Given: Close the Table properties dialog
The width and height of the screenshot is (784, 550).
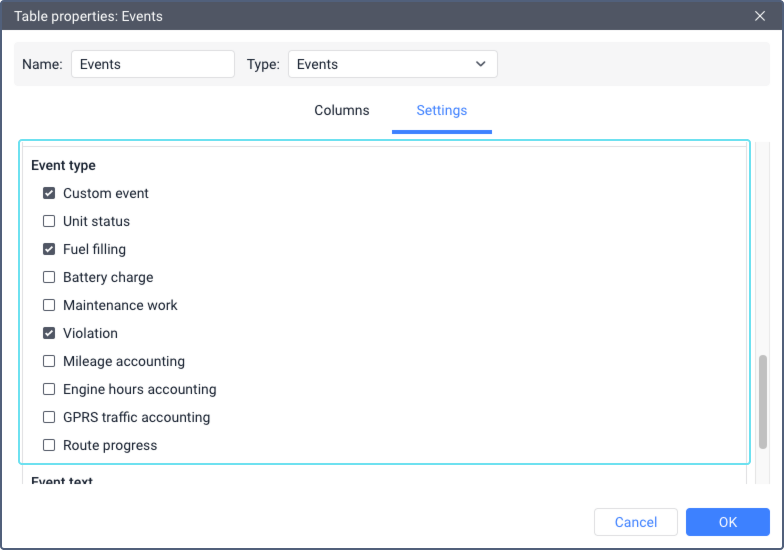Looking at the screenshot, I should pos(760,16).
